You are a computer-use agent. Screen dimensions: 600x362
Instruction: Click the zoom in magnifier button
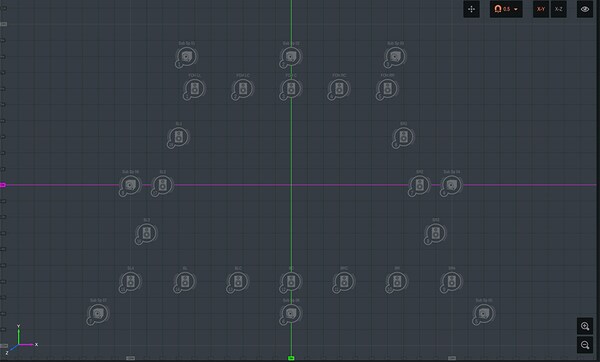point(585,326)
